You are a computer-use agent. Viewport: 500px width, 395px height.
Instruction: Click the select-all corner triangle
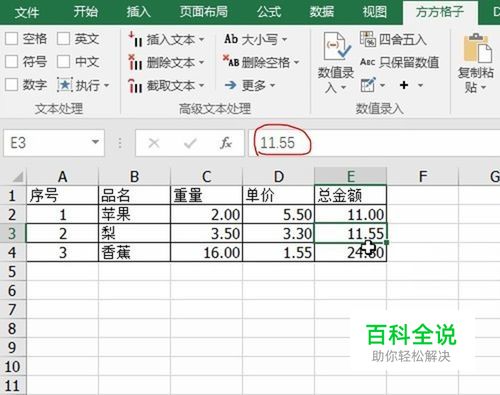(17, 176)
